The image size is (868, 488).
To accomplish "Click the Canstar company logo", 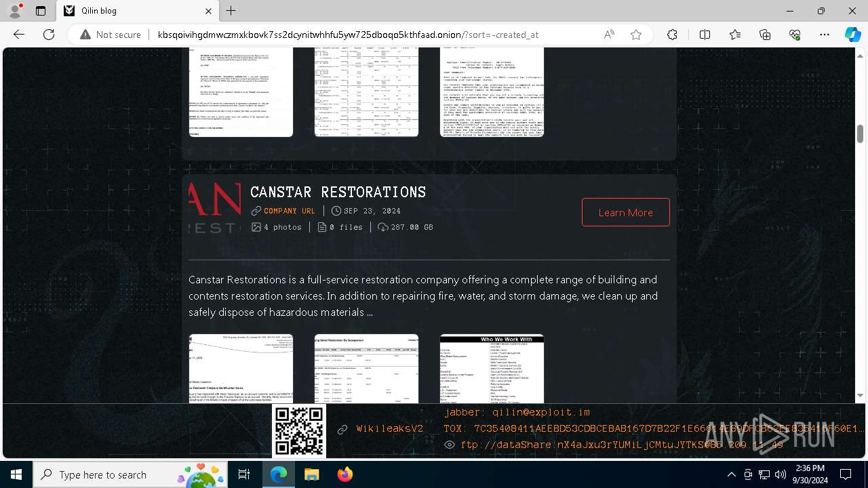I will [214, 209].
